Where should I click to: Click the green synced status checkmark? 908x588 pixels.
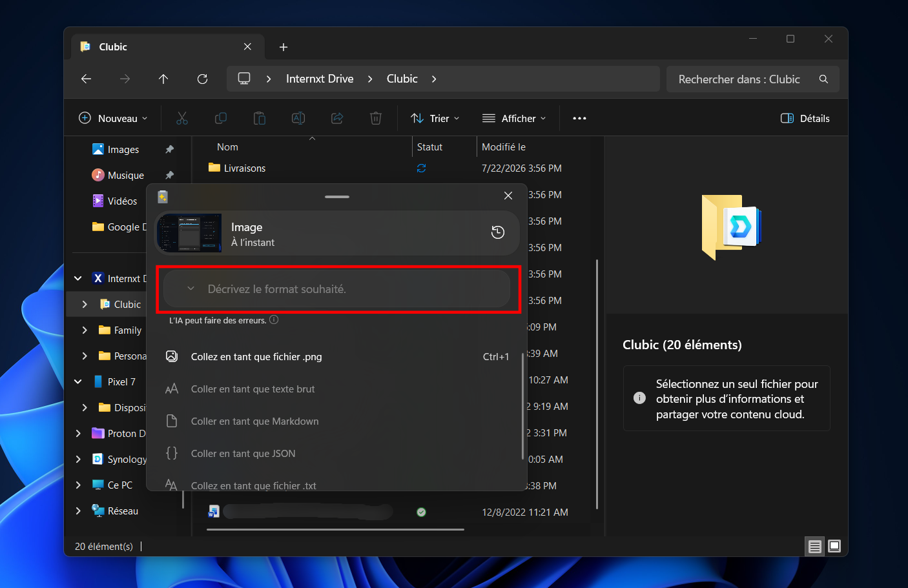point(421,512)
